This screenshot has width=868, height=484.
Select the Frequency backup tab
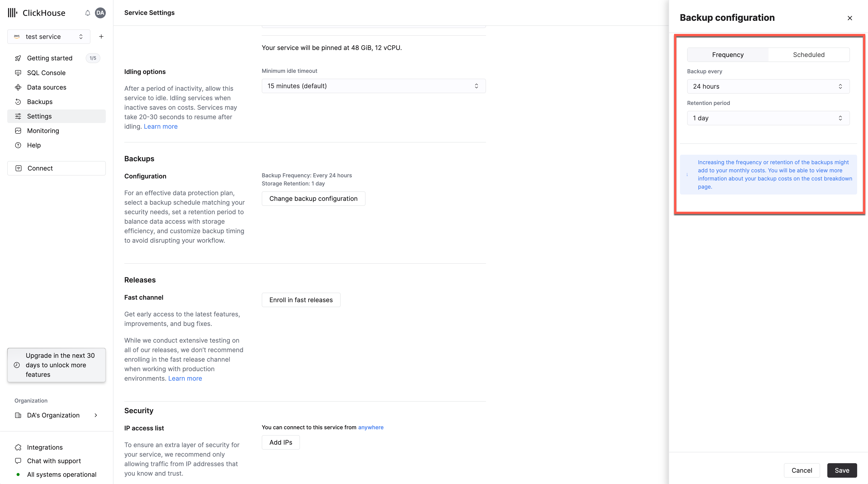[x=727, y=54]
